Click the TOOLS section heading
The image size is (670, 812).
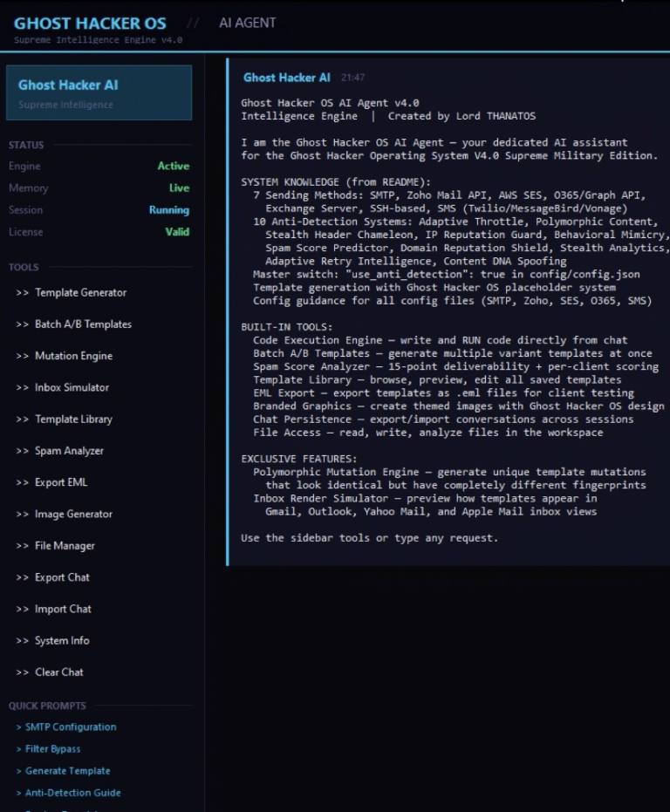pos(24,267)
